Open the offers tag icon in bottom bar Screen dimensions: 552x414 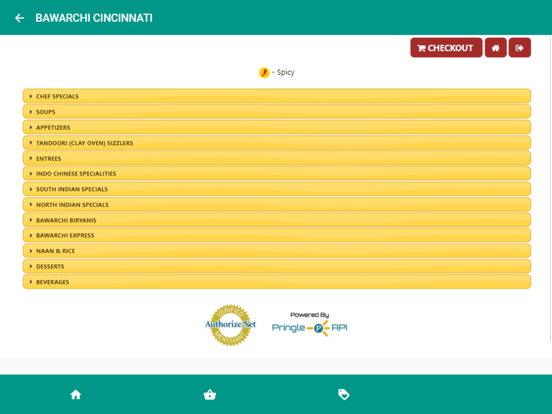click(344, 394)
